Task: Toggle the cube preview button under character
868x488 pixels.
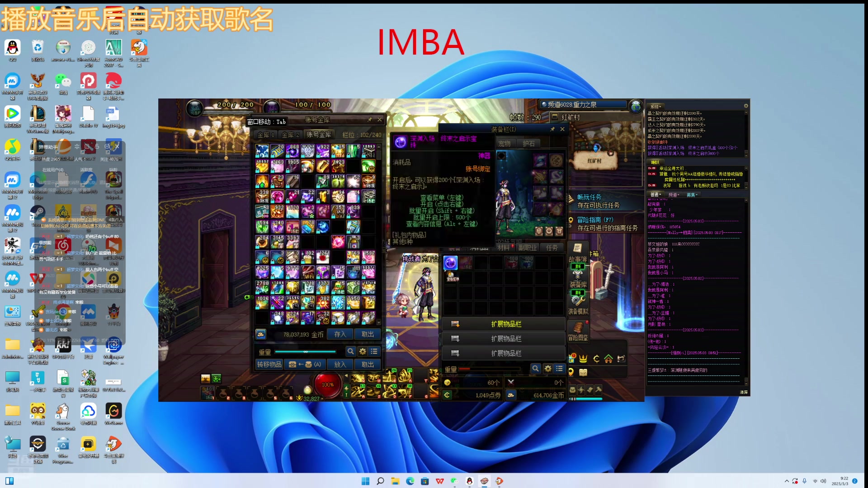Action: (x=539, y=231)
